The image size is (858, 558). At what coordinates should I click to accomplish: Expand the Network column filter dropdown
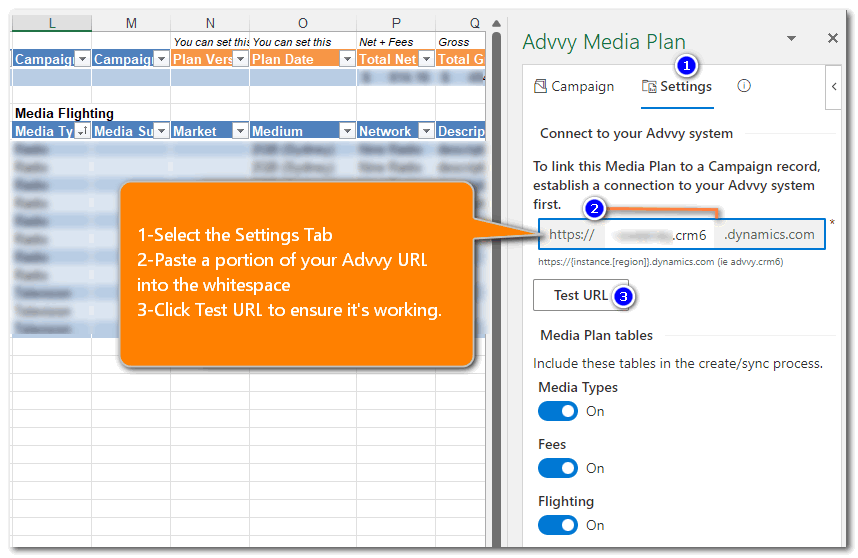(425, 131)
